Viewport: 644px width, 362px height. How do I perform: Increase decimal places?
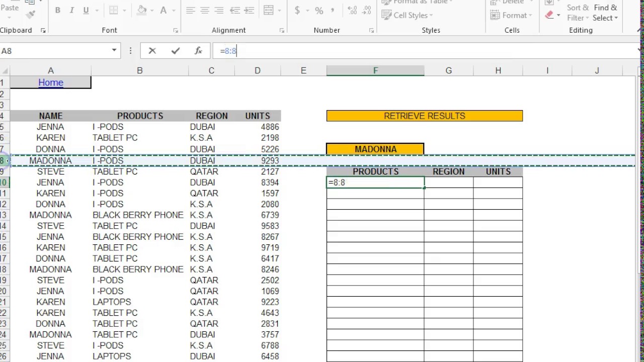pyautogui.click(x=352, y=11)
